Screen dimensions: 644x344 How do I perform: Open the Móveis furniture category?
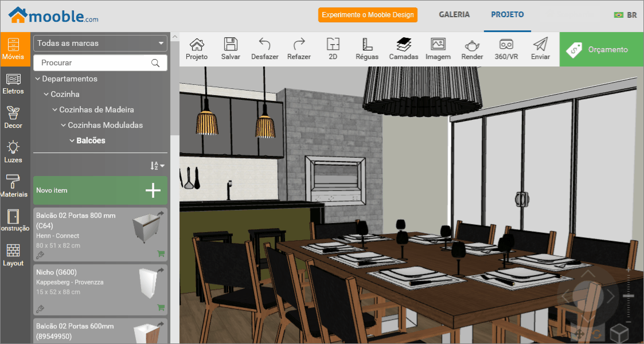(x=14, y=49)
